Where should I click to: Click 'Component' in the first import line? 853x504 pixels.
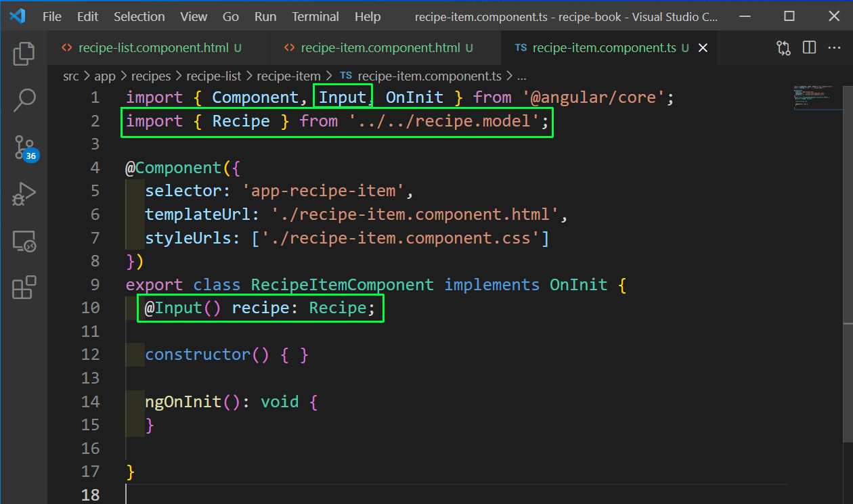coord(255,97)
